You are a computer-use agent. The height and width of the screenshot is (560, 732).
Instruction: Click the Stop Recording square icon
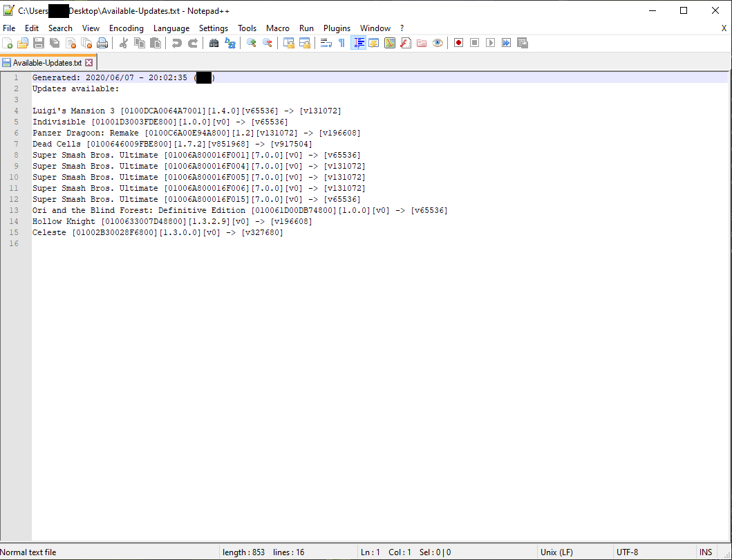(474, 43)
